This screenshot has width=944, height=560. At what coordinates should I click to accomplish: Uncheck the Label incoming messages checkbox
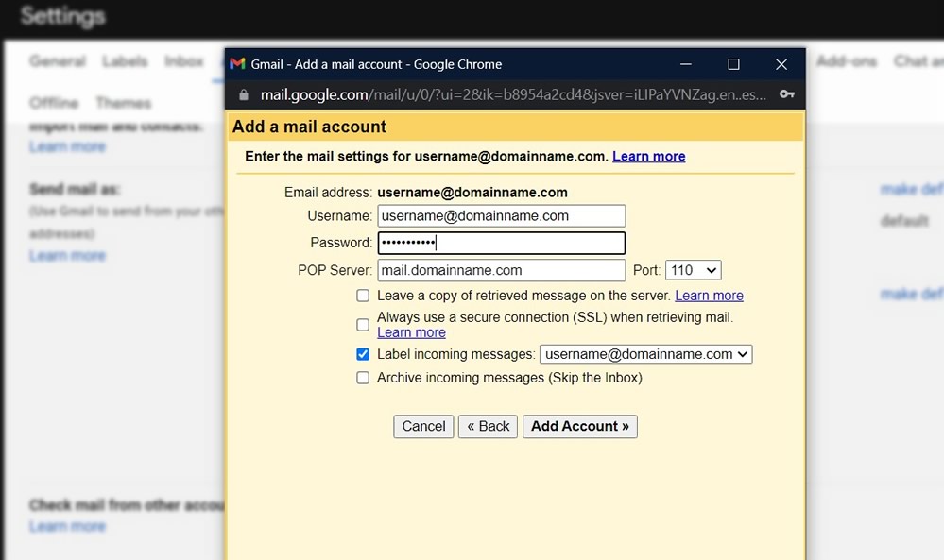click(x=363, y=354)
